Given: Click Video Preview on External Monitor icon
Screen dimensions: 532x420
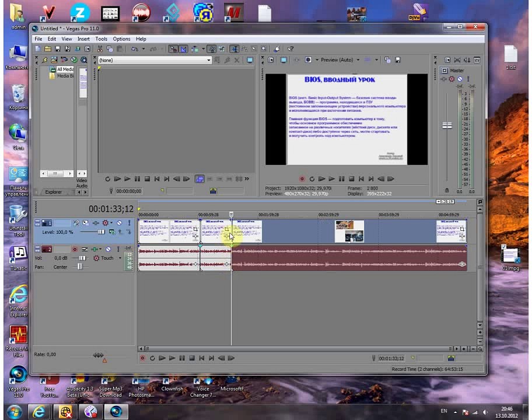Looking at the screenshot, I should click(x=283, y=60).
